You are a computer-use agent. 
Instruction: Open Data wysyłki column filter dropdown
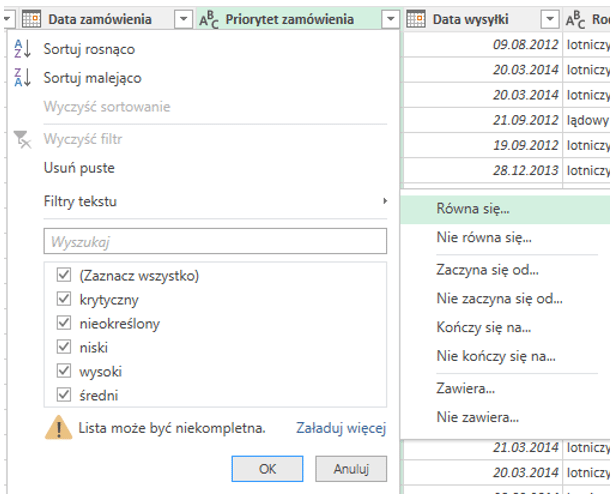(x=549, y=19)
